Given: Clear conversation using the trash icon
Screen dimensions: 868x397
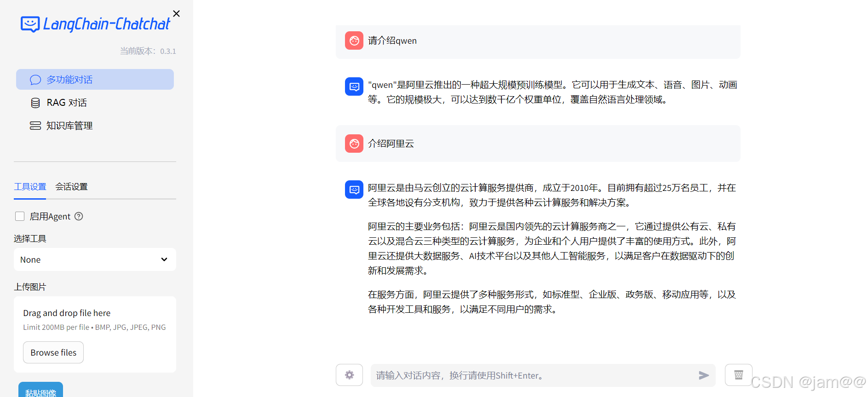Looking at the screenshot, I should pos(738,375).
